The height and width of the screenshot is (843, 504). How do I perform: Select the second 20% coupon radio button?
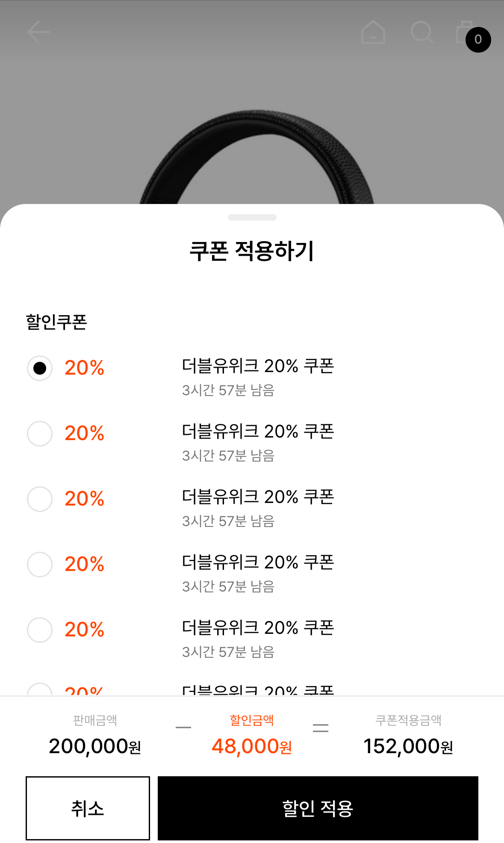tap(40, 434)
